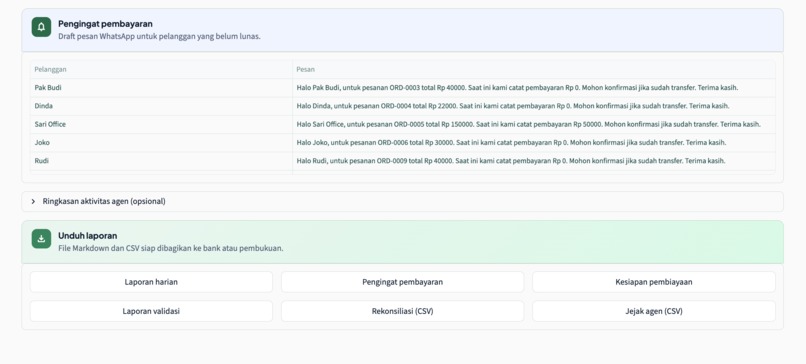Expand Ringkasan aktivitas agen (opsional) chevron

[33, 202]
